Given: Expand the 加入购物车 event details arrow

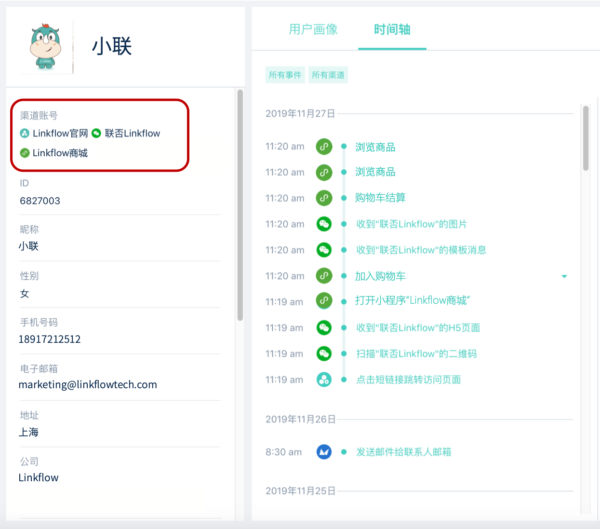Looking at the screenshot, I should click(x=564, y=276).
